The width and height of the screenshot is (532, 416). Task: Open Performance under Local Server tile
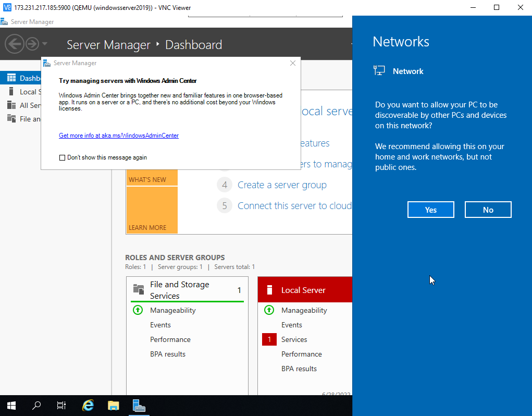301,354
